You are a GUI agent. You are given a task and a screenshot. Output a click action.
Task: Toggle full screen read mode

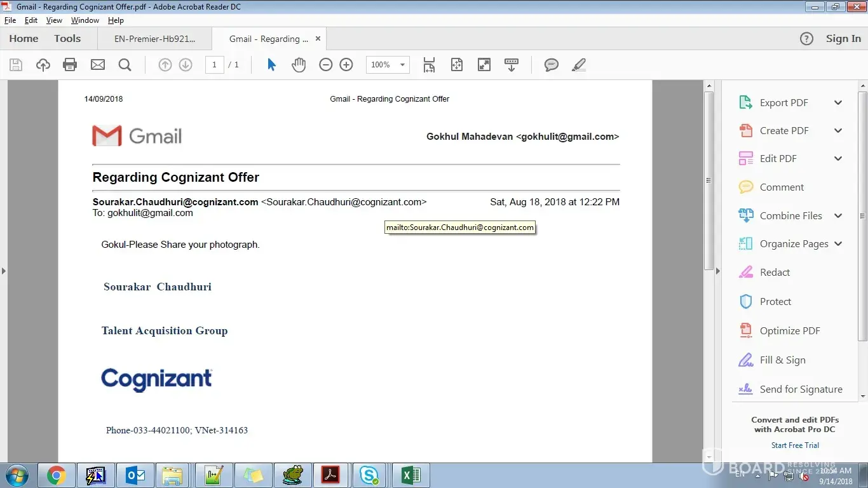484,65
